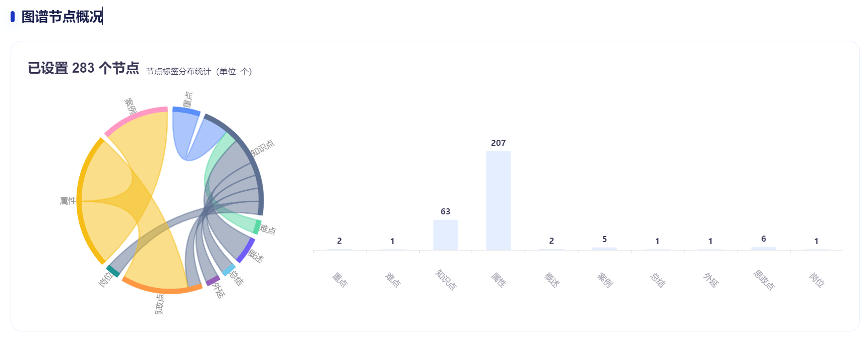Image resolution: width=868 pixels, height=338 pixels.
Task: Click the 思政点 bar valued 6
Action: coord(763,248)
